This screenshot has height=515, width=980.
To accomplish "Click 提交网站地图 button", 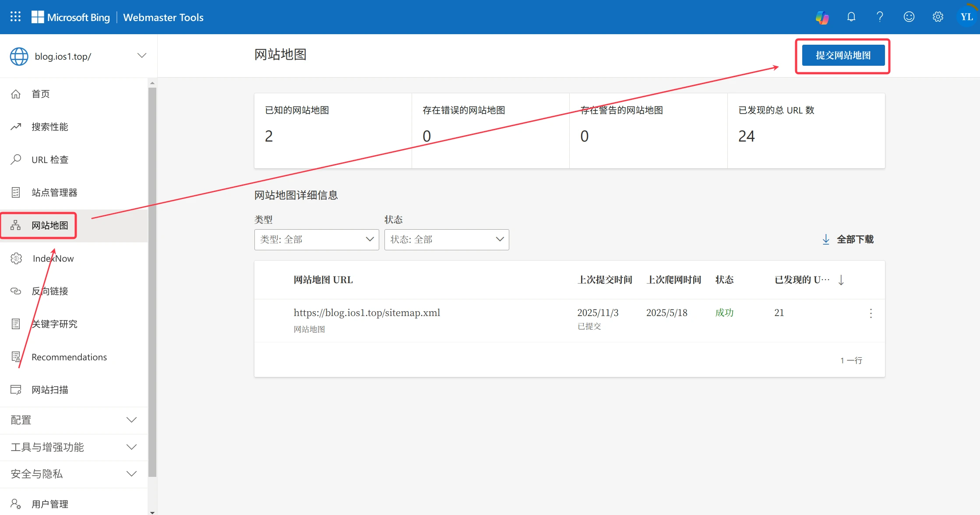I will (843, 56).
